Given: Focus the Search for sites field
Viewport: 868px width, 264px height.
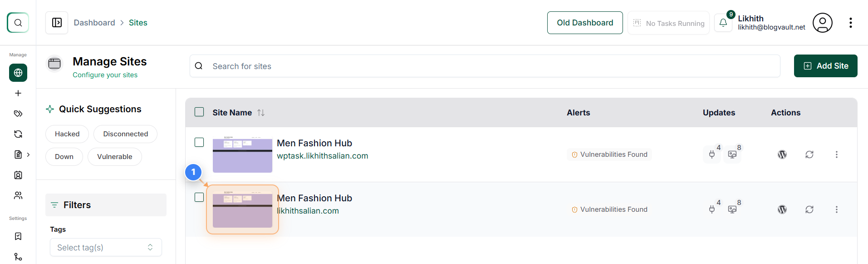Looking at the screenshot, I should 485,66.
